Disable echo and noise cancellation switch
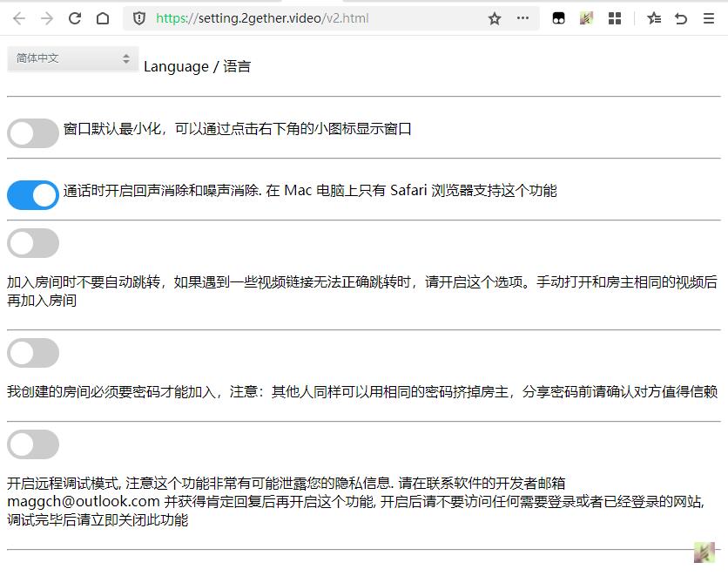Viewport: 728px width, 576px height. (33, 195)
